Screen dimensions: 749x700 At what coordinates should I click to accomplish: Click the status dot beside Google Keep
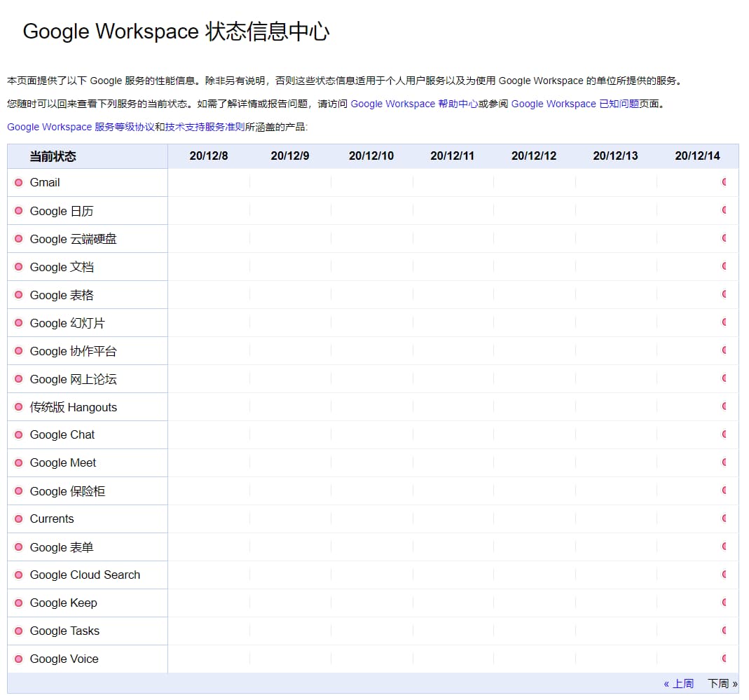click(x=19, y=603)
